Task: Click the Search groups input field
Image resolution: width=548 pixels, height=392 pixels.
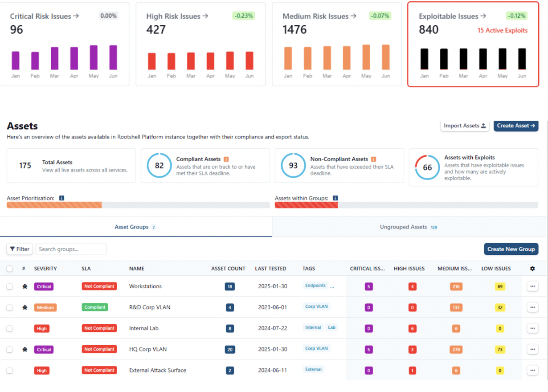Action: click(71, 249)
